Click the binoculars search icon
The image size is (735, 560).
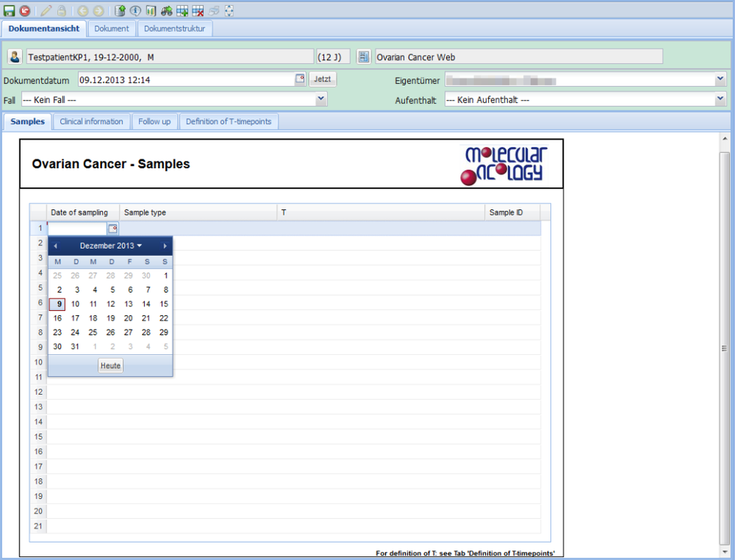(167, 11)
